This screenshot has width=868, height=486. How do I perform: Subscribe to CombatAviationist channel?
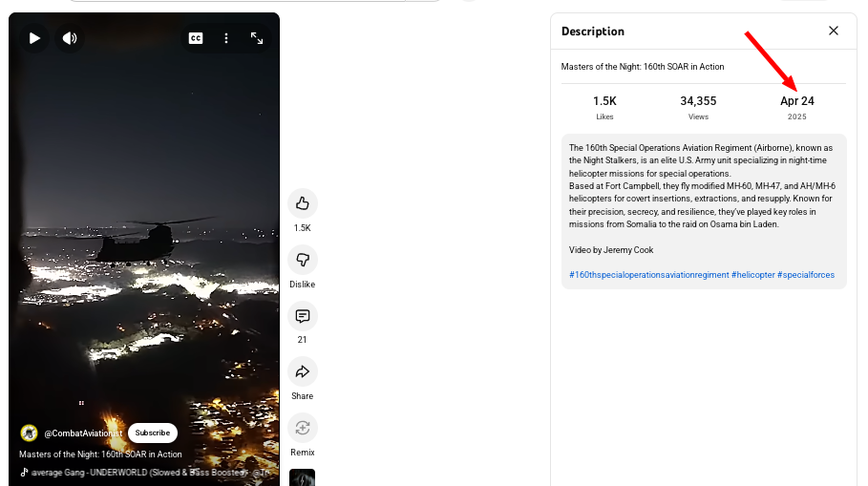click(x=153, y=433)
